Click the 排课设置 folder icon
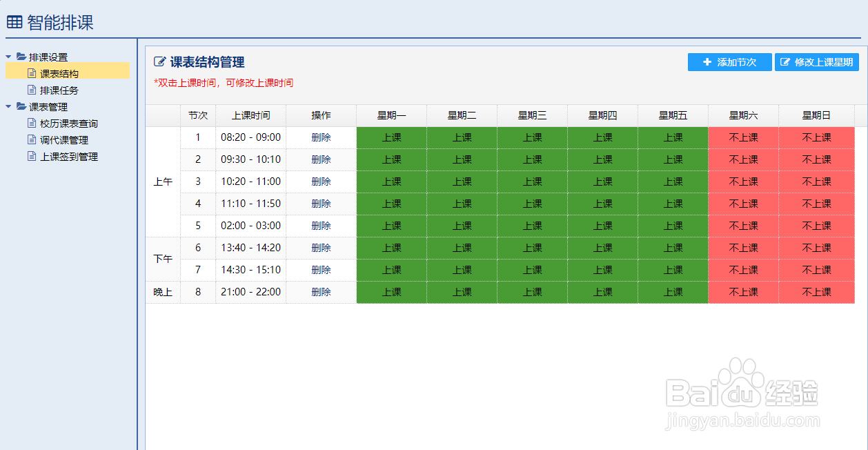 tap(21, 57)
